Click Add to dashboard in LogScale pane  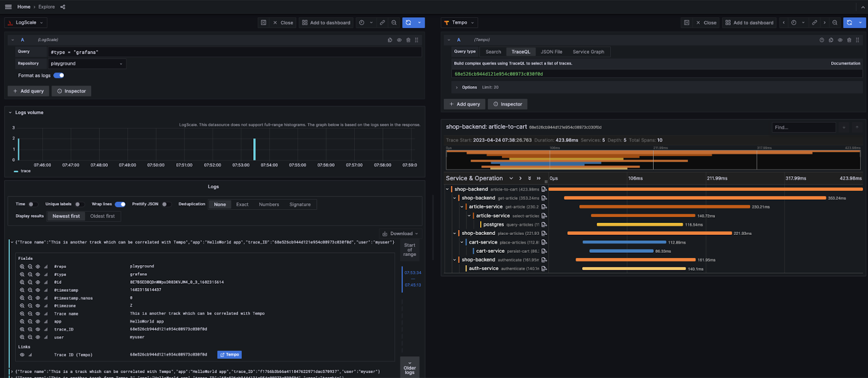tap(326, 23)
